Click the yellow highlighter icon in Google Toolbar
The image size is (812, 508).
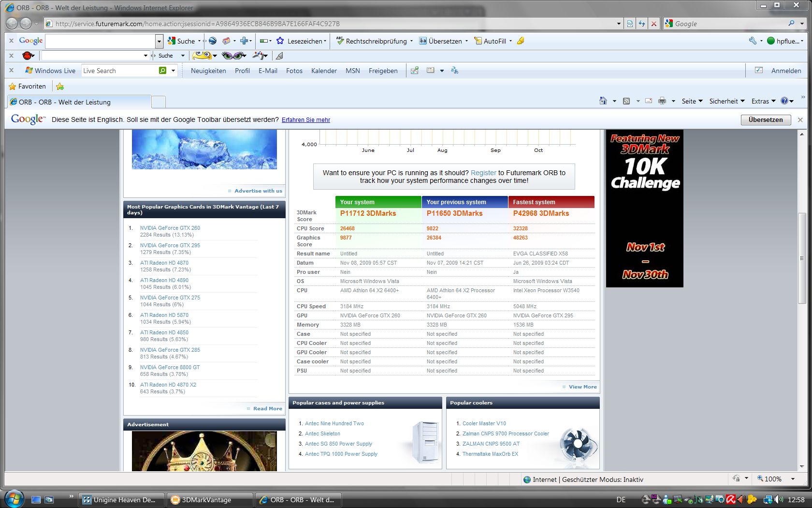pos(521,41)
